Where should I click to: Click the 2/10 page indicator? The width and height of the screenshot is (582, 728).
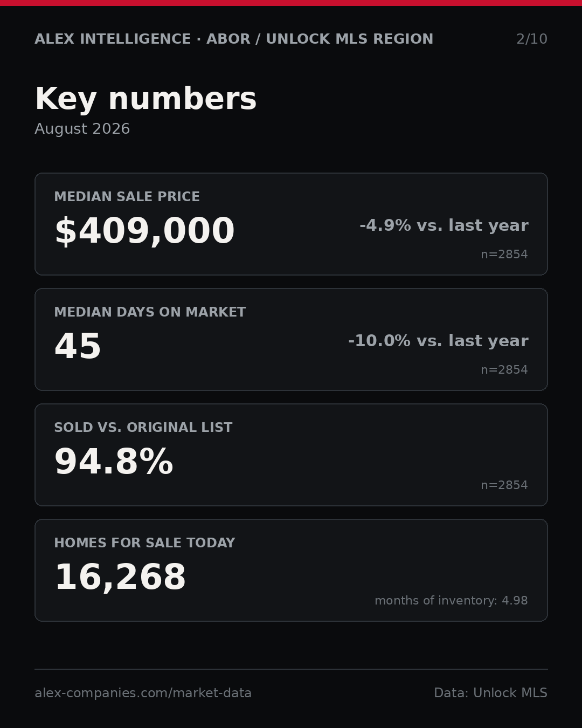click(532, 39)
